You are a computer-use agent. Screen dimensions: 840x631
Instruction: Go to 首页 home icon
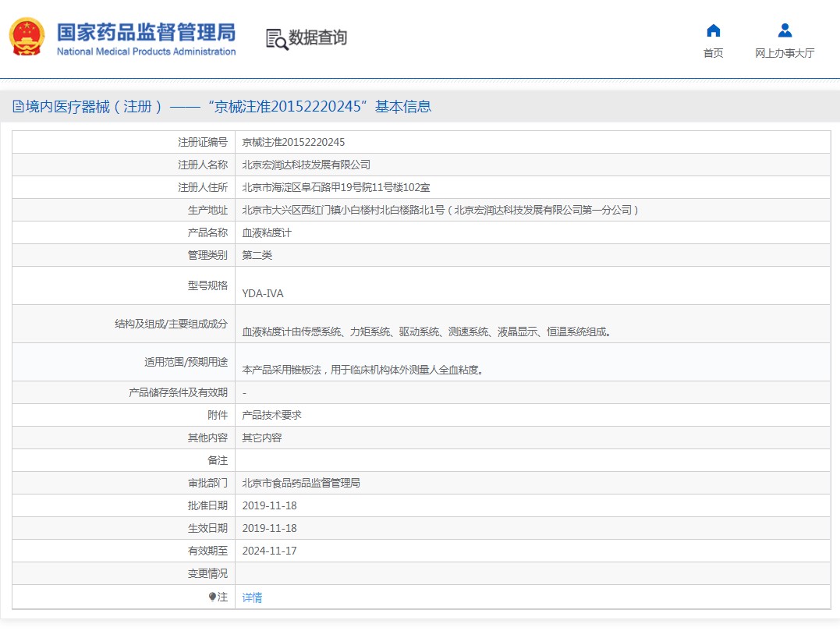pyautogui.click(x=713, y=30)
